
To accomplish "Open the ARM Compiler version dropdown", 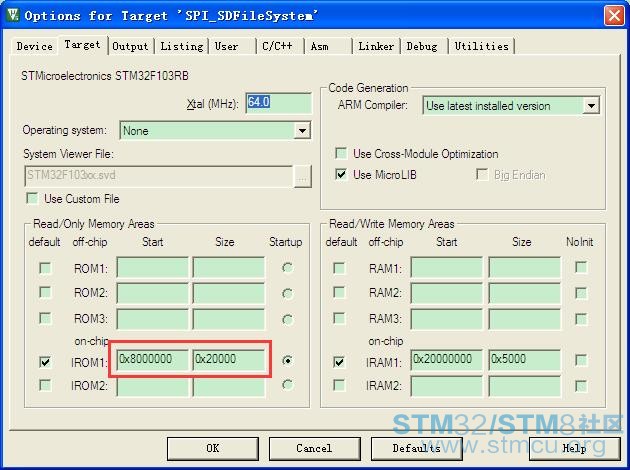I will (591, 106).
